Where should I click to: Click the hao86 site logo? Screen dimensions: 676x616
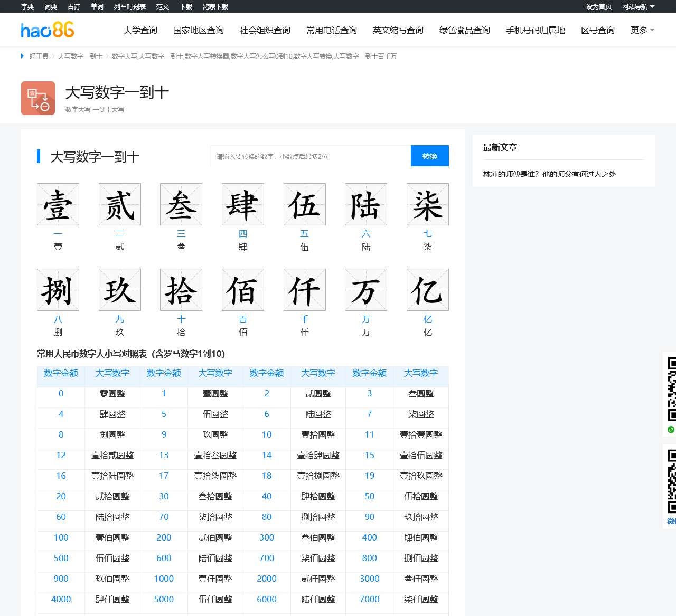pos(48,30)
